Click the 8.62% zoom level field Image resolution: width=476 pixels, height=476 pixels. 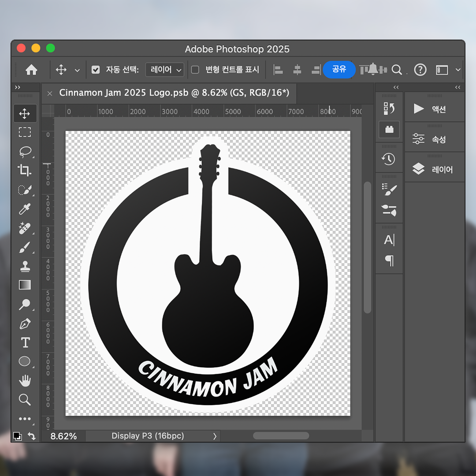click(63, 436)
